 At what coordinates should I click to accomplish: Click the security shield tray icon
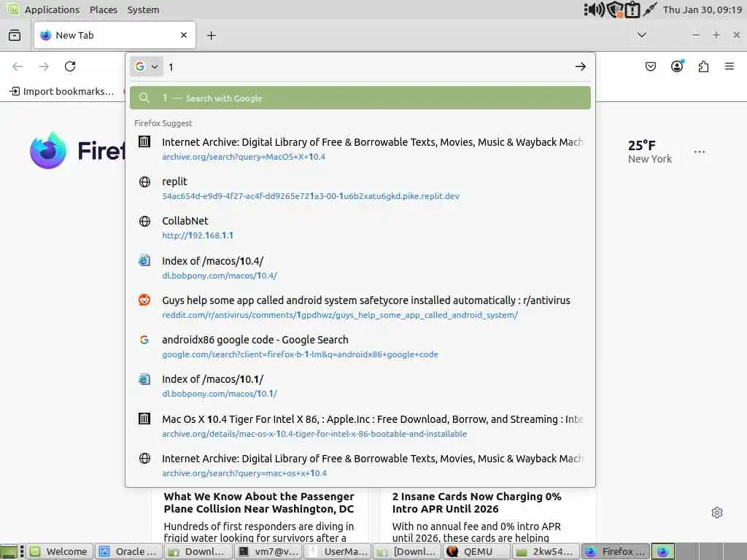point(615,9)
